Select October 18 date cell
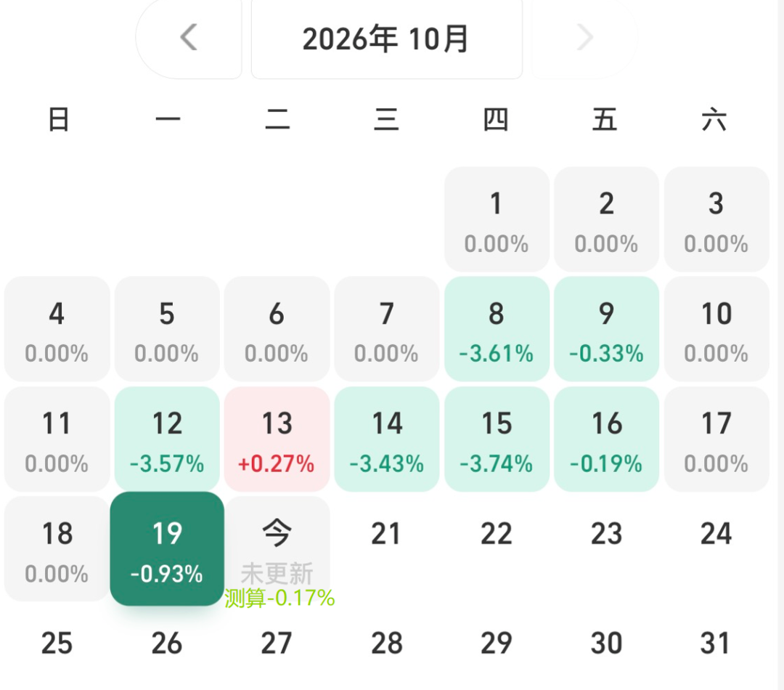This screenshot has height=690, width=784. pos(57,548)
